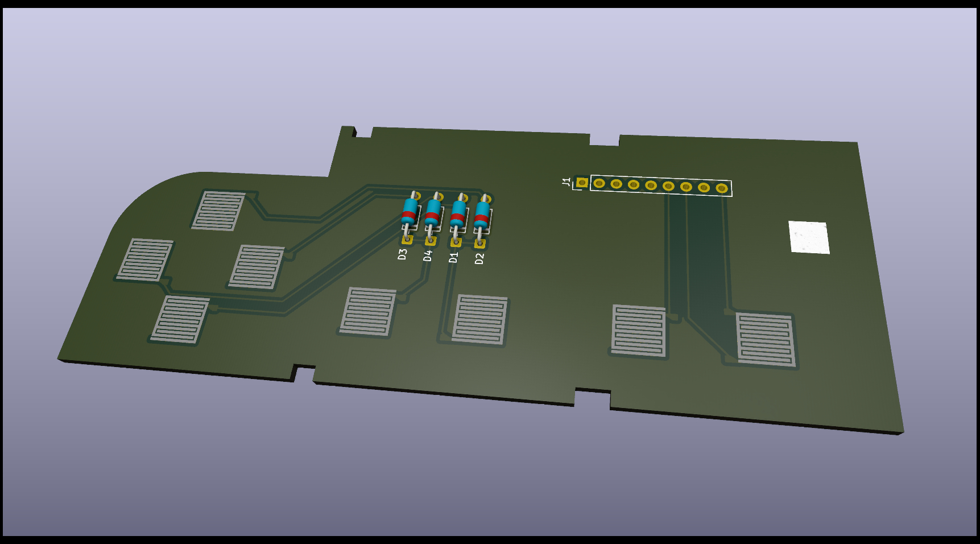Image resolution: width=980 pixels, height=544 pixels.
Task: Click the white square silkscreen block
Action: tap(808, 237)
